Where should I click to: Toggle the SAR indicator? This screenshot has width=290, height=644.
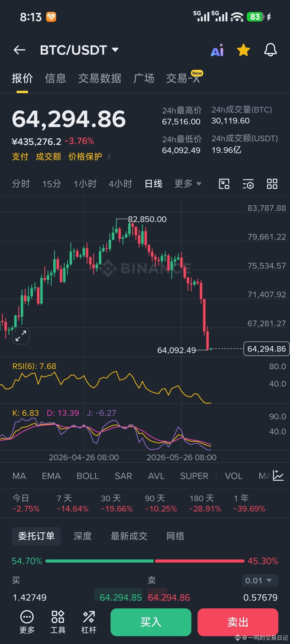click(123, 476)
